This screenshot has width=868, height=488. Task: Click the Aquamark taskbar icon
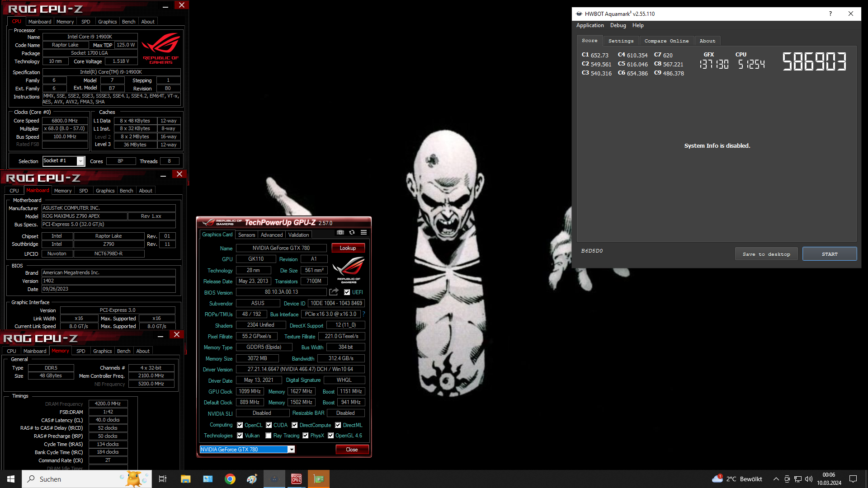point(274,479)
